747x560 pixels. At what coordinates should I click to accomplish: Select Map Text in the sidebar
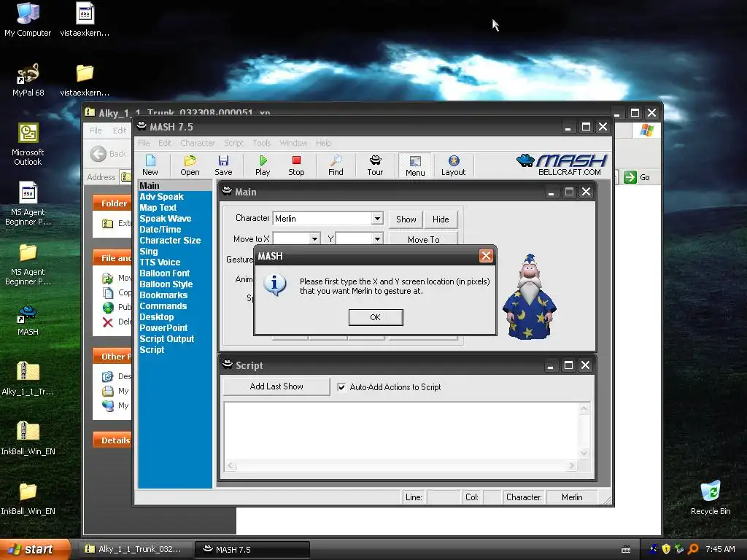click(x=158, y=208)
